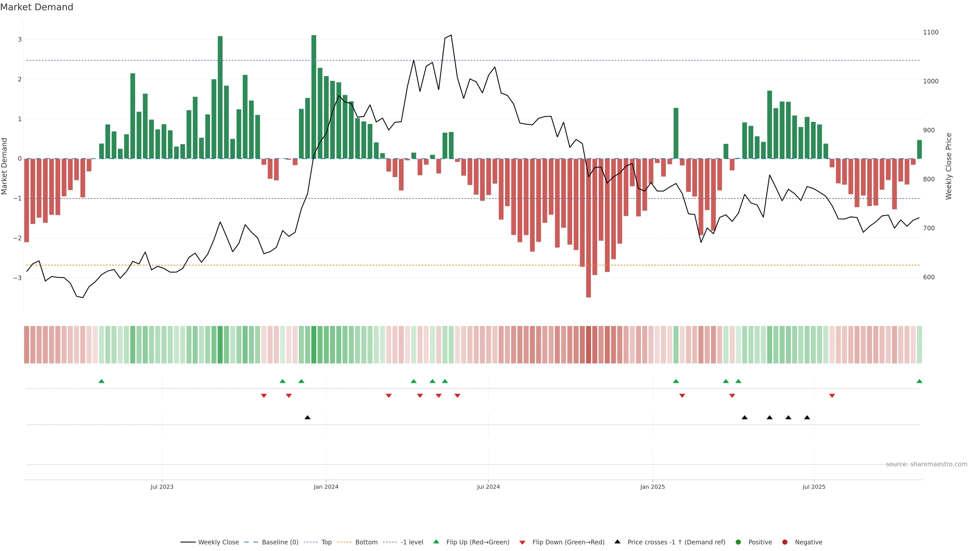Click the rightmost green flip-up triangle marker

click(920, 381)
